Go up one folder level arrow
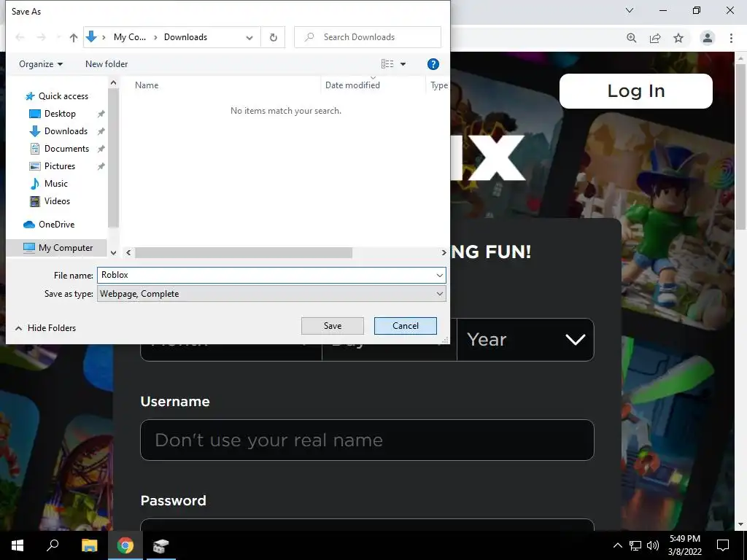747x560 pixels. coord(74,38)
